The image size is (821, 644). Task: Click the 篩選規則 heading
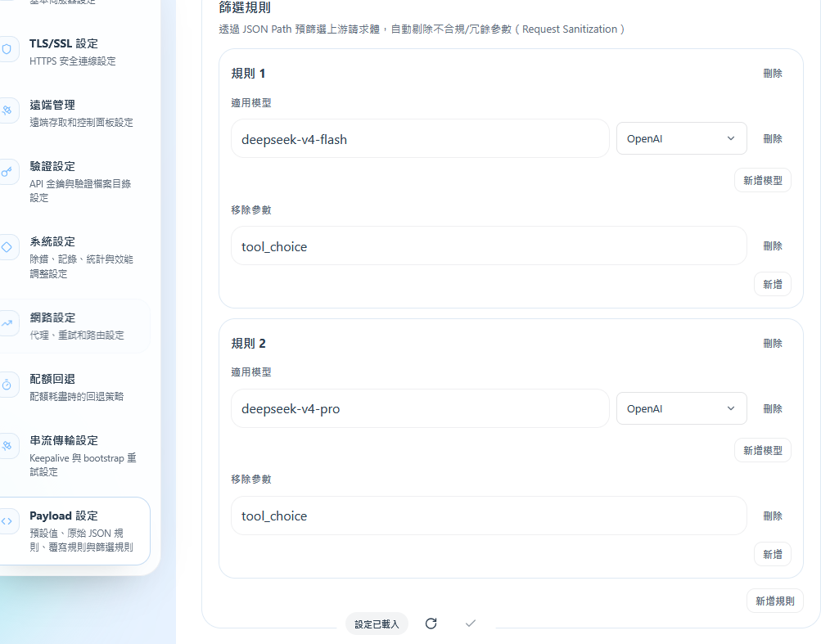(245, 8)
